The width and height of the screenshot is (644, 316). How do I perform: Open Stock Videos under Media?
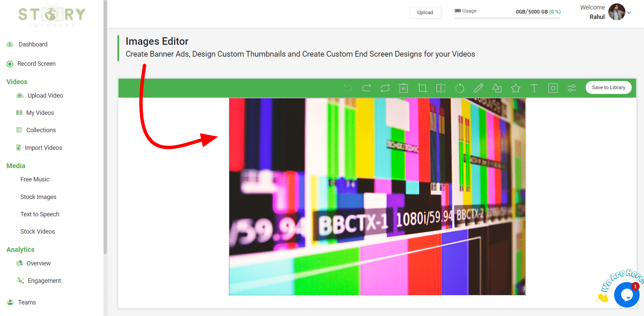pos(38,232)
